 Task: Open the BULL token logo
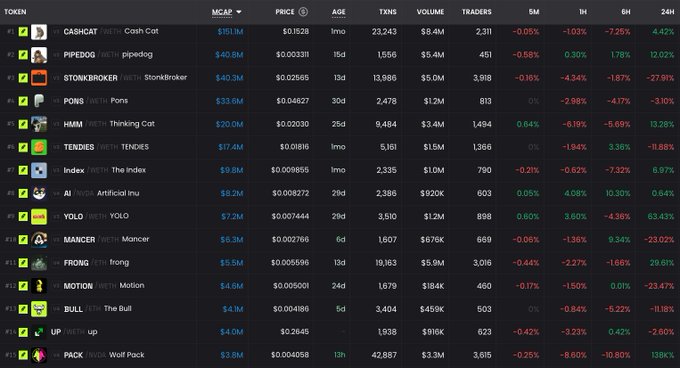point(39,309)
